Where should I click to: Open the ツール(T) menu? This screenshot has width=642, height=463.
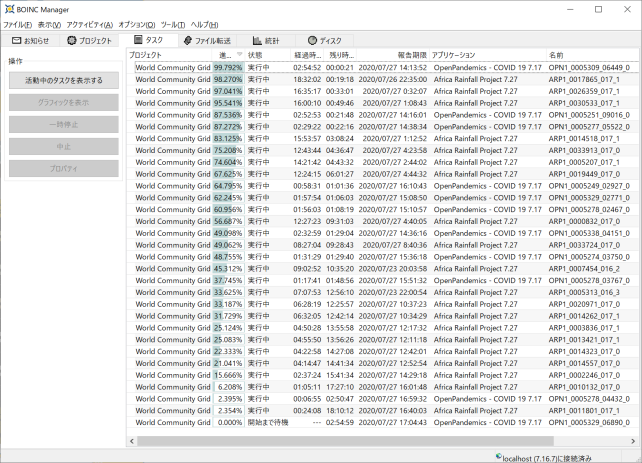[173, 25]
